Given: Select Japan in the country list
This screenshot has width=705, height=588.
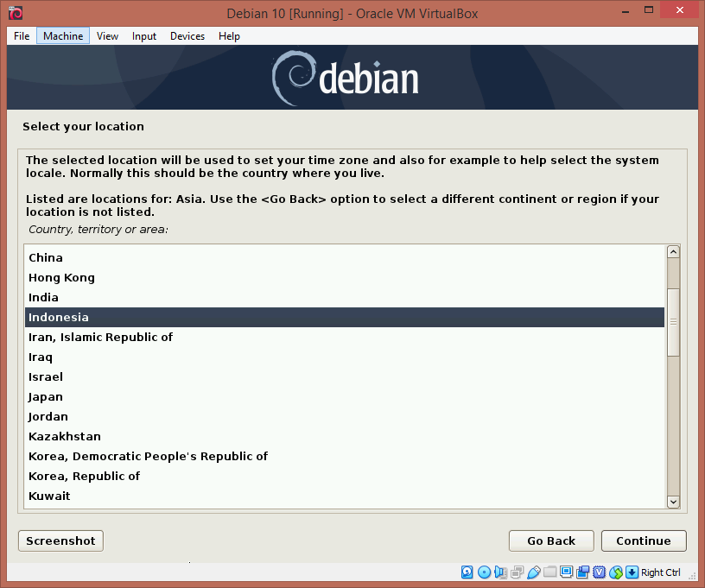Looking at the screenshot, I should click(345, 396).
